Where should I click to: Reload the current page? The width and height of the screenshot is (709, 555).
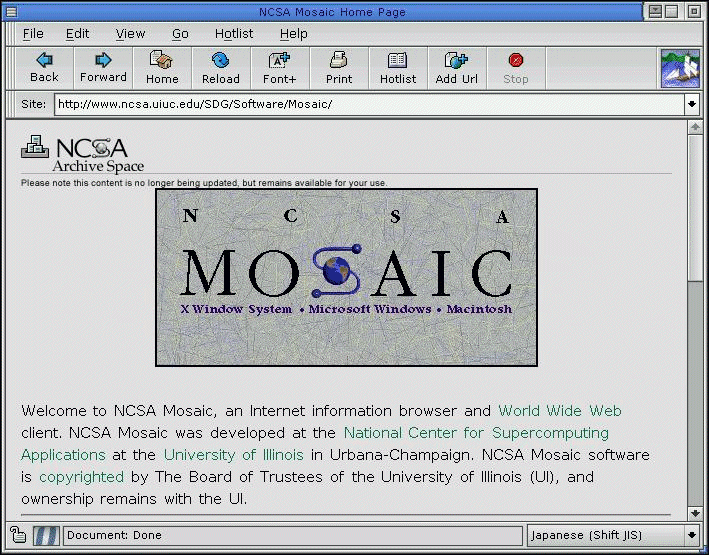(x=221, y=60)
